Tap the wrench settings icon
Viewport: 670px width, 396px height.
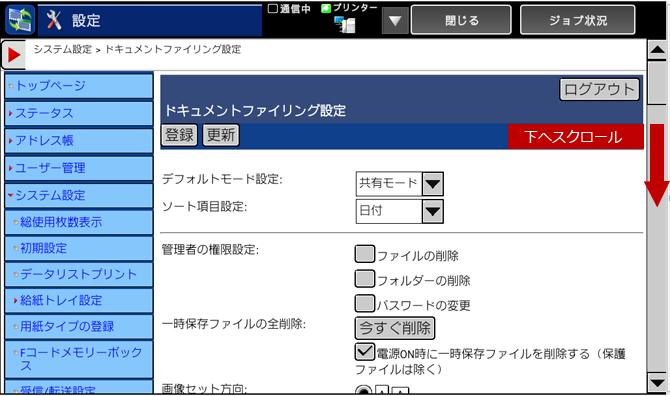pos(54,20)
